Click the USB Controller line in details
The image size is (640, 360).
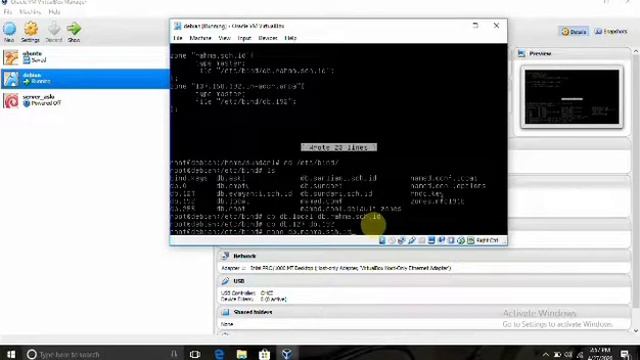(247, 293)
